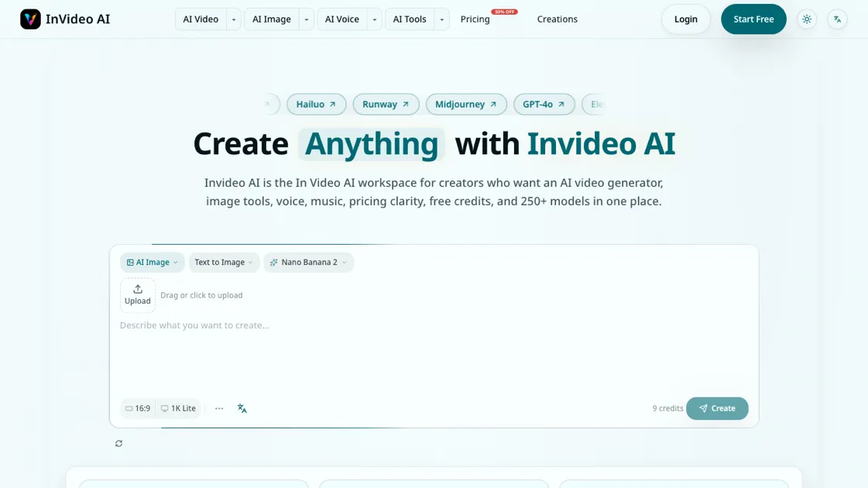Click the InVideo AI brand name text
This screenshot has width=868, height=488.
click(x=77, y=19)
